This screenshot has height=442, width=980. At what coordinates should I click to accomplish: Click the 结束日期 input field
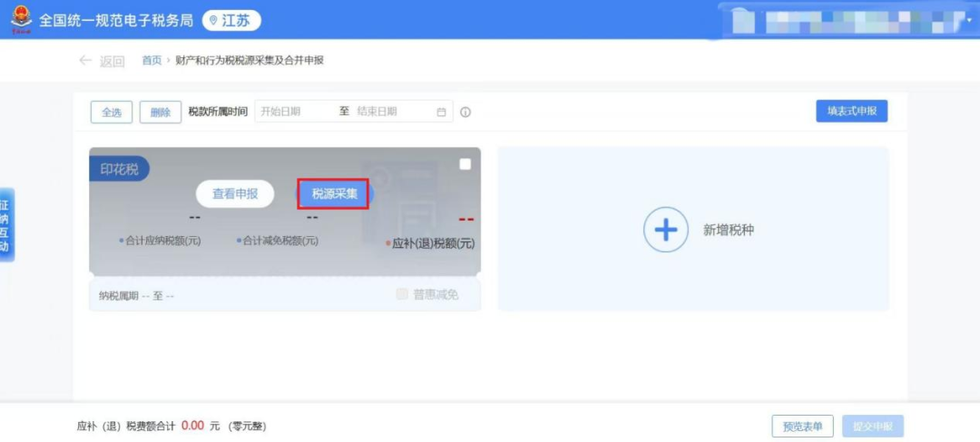[x=390, y=112]
